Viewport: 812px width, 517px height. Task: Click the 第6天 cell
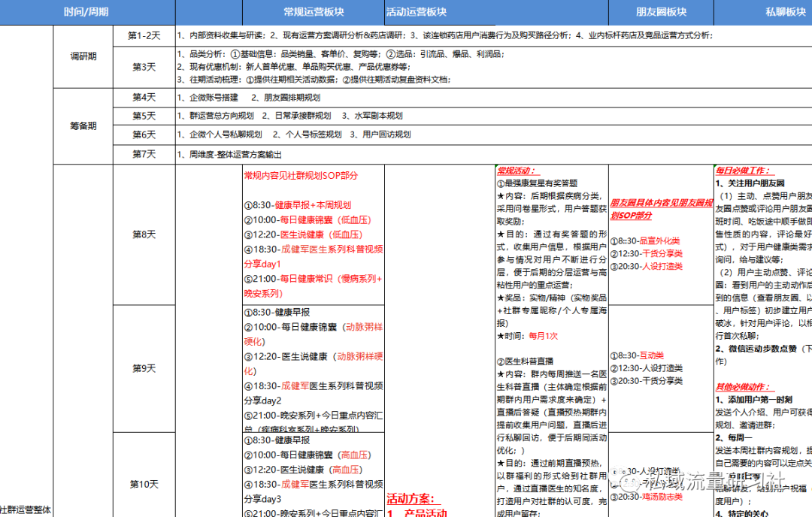[x=144, y=135]
